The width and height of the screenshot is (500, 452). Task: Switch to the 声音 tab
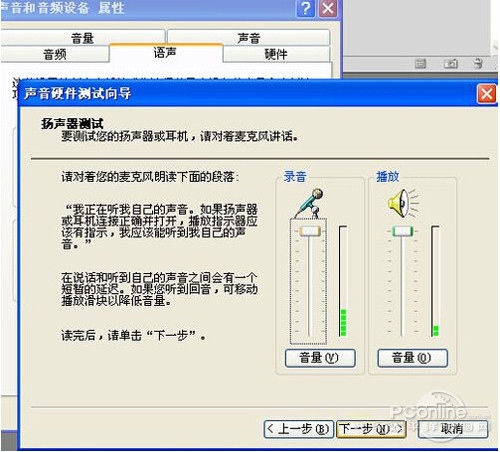[249, 38]
